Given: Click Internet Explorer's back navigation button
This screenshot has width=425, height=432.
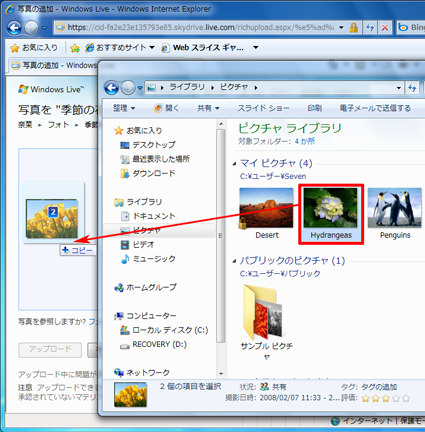Looking at the screenshot, I should (14, 28).
